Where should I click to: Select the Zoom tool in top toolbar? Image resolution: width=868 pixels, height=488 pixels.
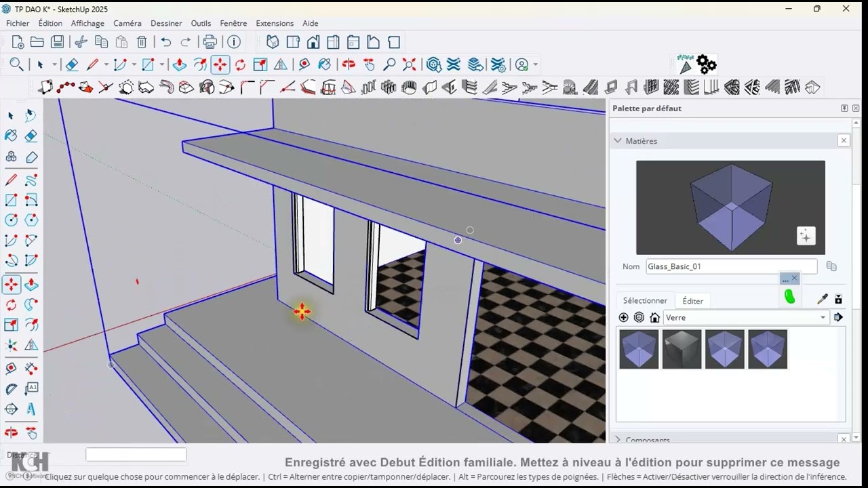pos(389,64)
